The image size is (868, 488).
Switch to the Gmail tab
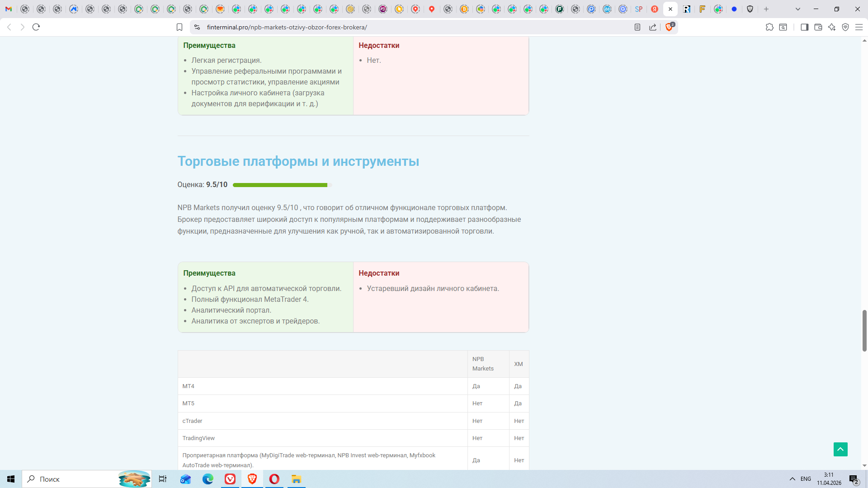coord(9,9)
